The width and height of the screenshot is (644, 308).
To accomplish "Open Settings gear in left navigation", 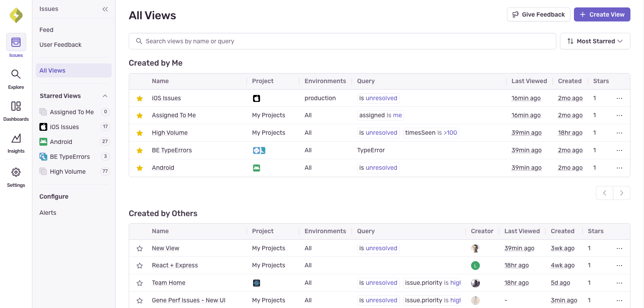I will 16,172.
